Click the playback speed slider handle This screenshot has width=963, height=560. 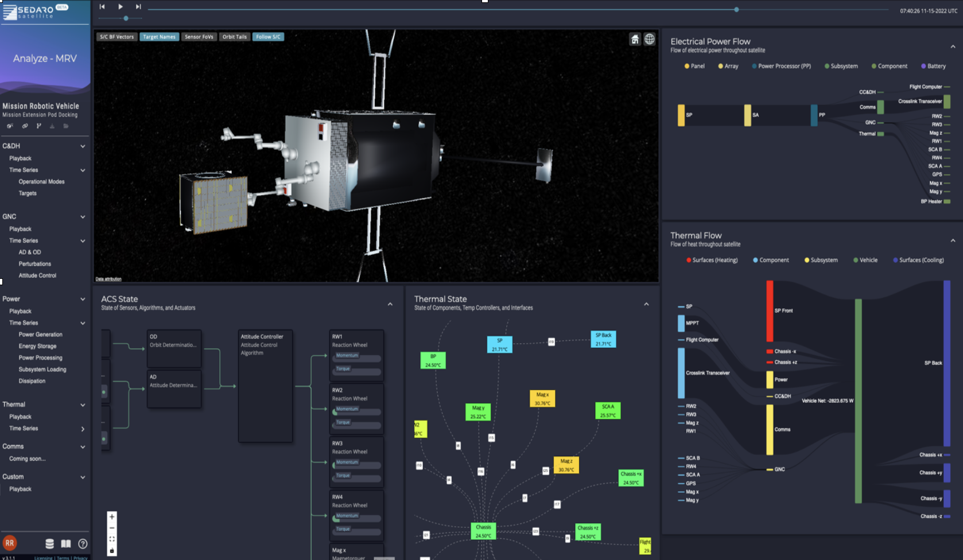tap(126, 18)
